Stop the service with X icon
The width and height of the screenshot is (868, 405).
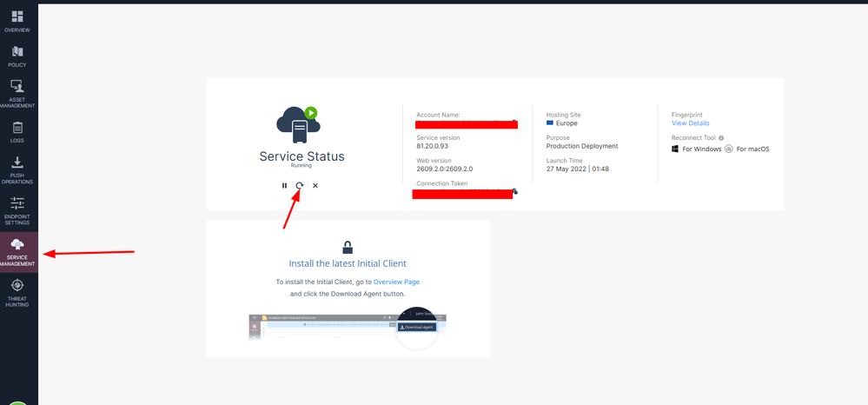(x=315, y=186)
